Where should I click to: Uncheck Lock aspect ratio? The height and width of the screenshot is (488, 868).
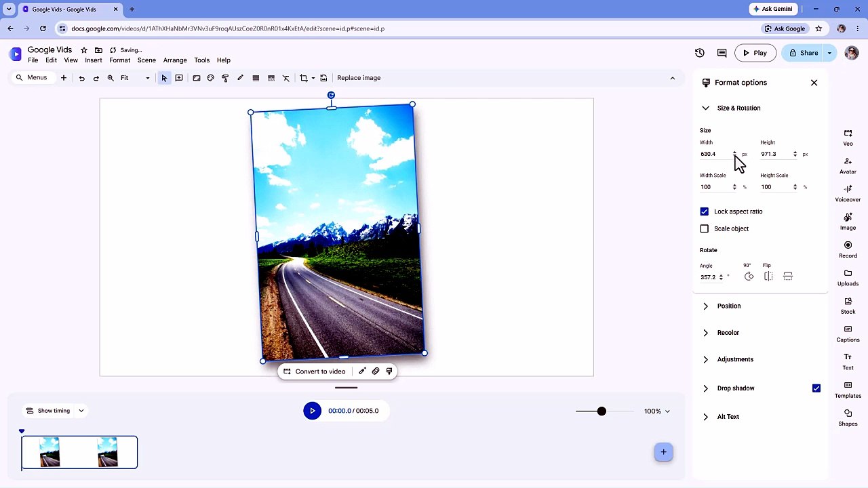point(705,211)
